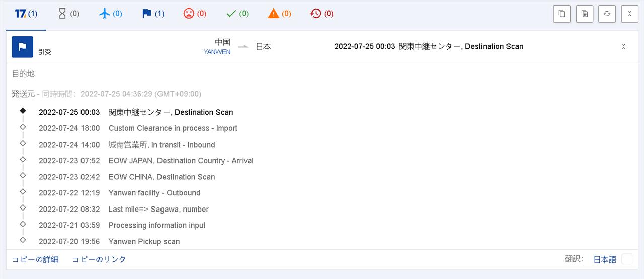644x279 pixels.
Task: Switch to the hourglass not-found tab
Action: pyautogui.click(x=68, y=14)
